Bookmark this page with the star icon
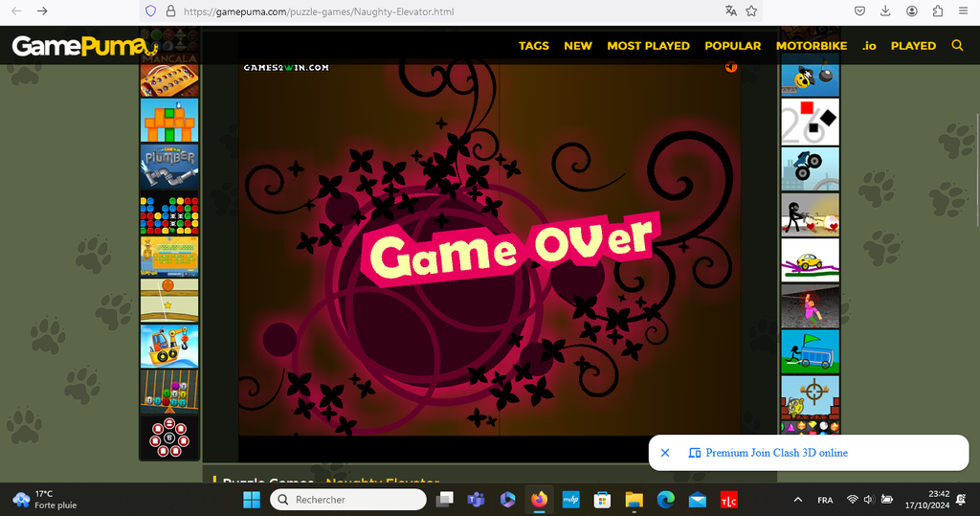The width and height of the screenshot is (980, 516). coord(752,11)
